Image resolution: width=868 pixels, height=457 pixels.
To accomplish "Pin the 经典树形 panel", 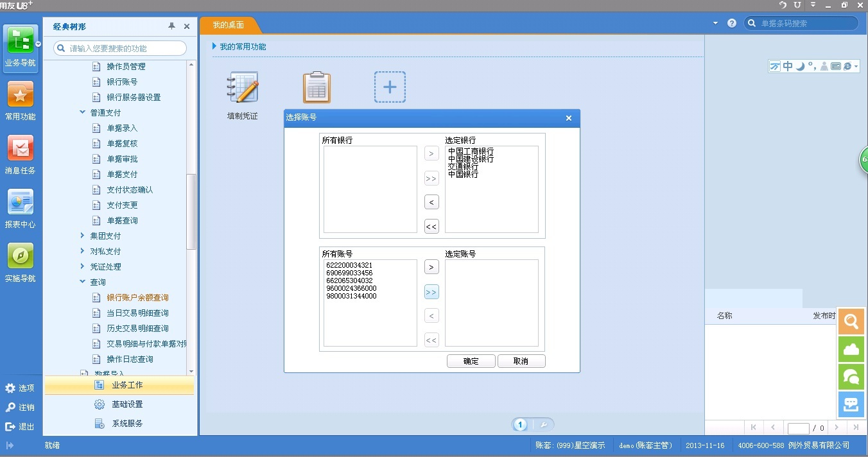I will click(171, 26).
